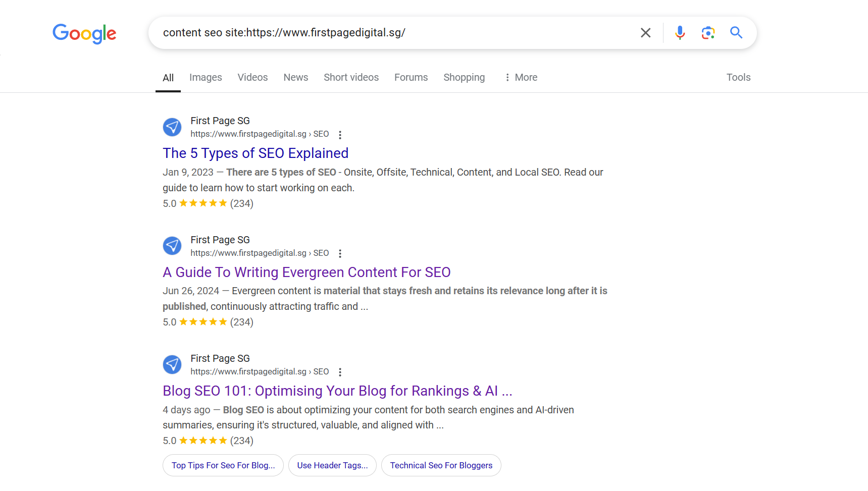The height and width of the screenshot is (491, 868).
Task: Click favicon of Blog SEO 101 result
Action: 172,364
